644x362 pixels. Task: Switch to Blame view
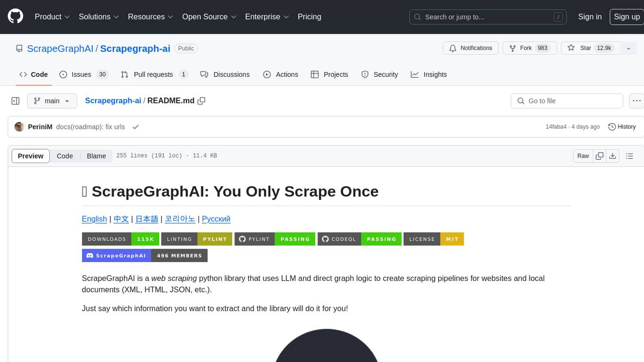[96, 156]
